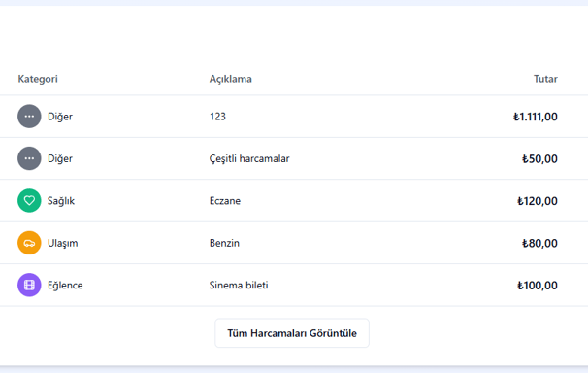The height and width of the screenshot is (373, 588).
Task: Click the Kategori column header
Action: [x=38, y=79]
